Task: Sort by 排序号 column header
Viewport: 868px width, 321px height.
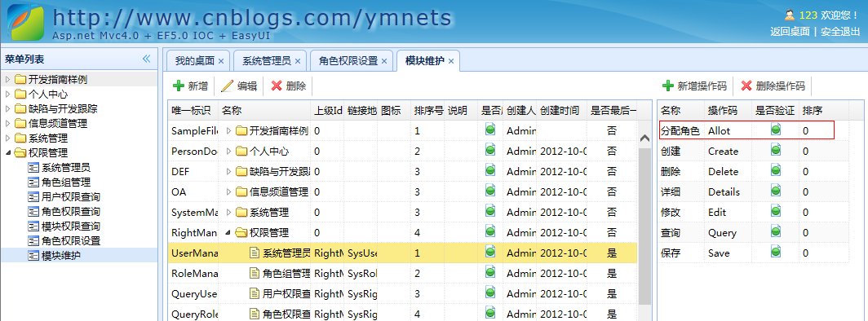Action: [428, 111]
